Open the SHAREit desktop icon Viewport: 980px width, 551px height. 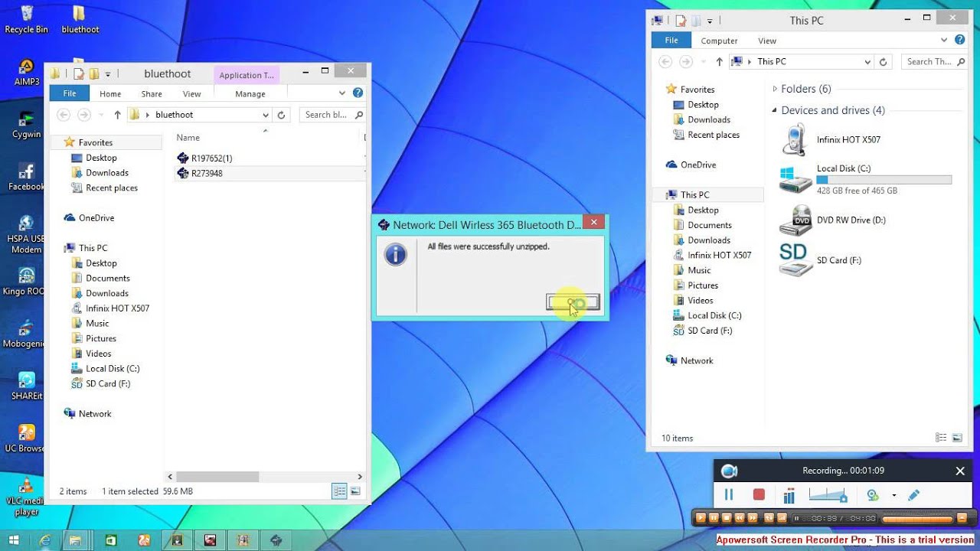click(x=27, y=386)
